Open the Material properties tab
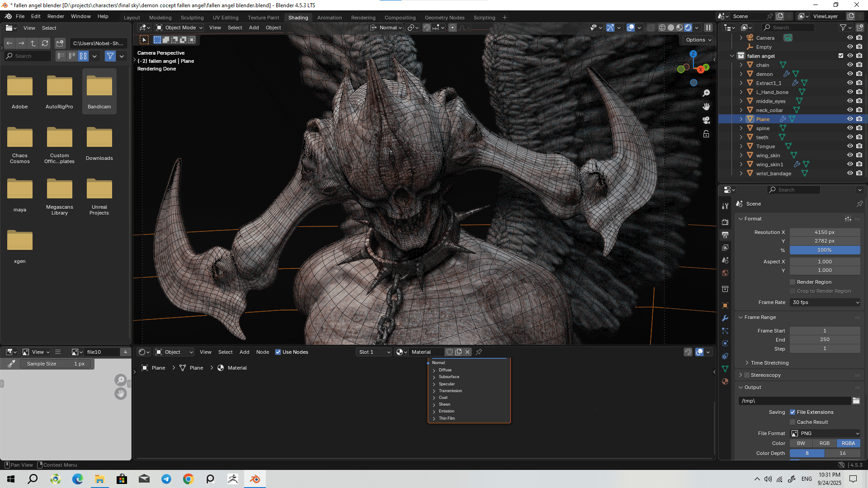Viewport: 868px width, 488px height. 725,381
